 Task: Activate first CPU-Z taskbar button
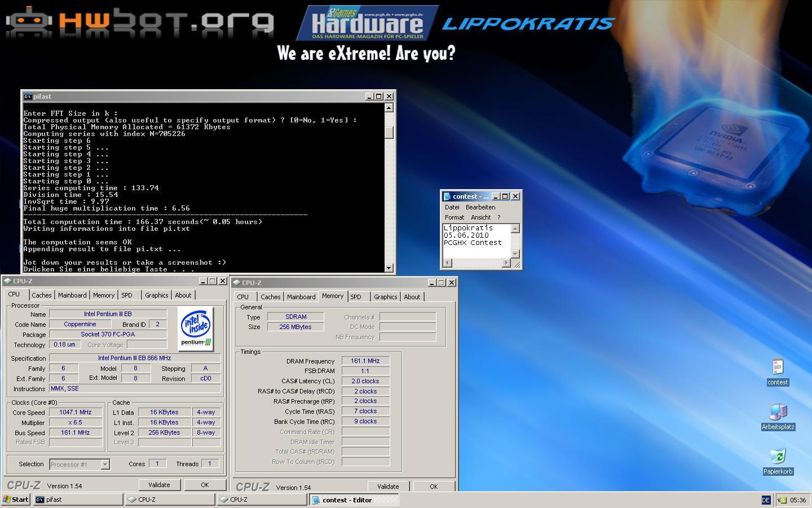170,500
